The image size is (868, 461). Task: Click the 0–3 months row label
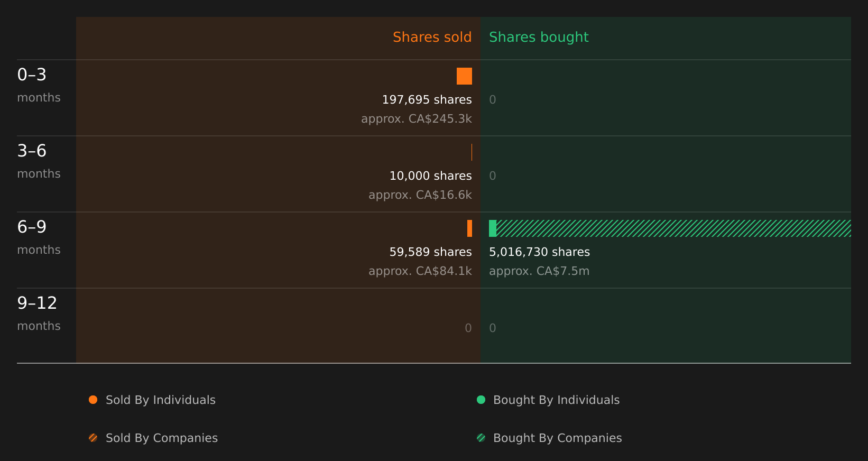pos(39,85)
